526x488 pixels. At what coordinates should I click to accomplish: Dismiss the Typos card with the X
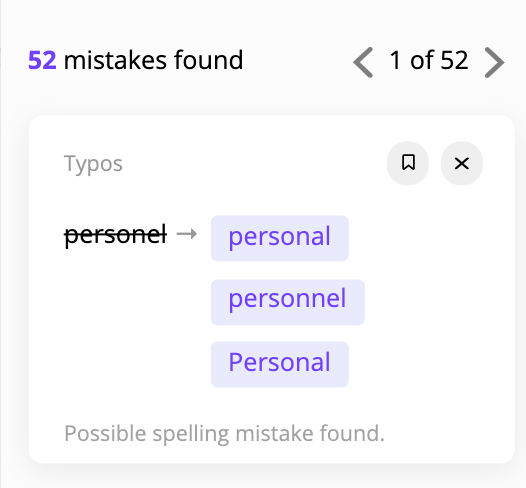click(462, 163)
